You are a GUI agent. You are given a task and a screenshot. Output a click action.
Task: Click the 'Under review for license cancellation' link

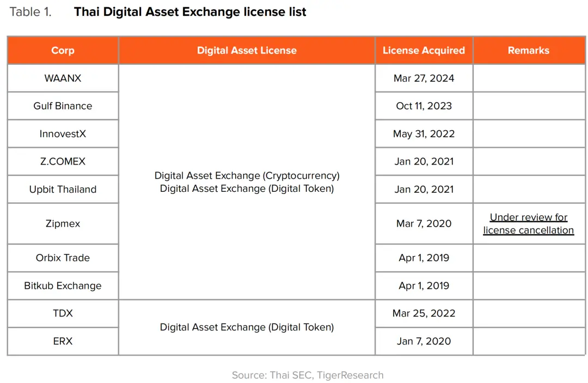528,223
